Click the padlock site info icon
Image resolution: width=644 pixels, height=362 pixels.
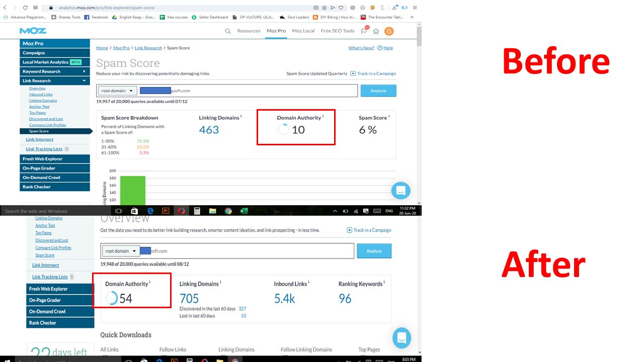coord(51,8)
